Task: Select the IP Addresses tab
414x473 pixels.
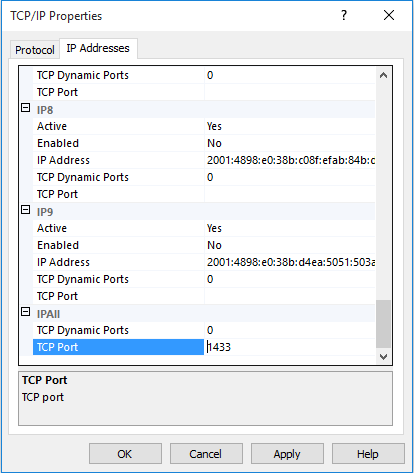Action: [98, 48]
